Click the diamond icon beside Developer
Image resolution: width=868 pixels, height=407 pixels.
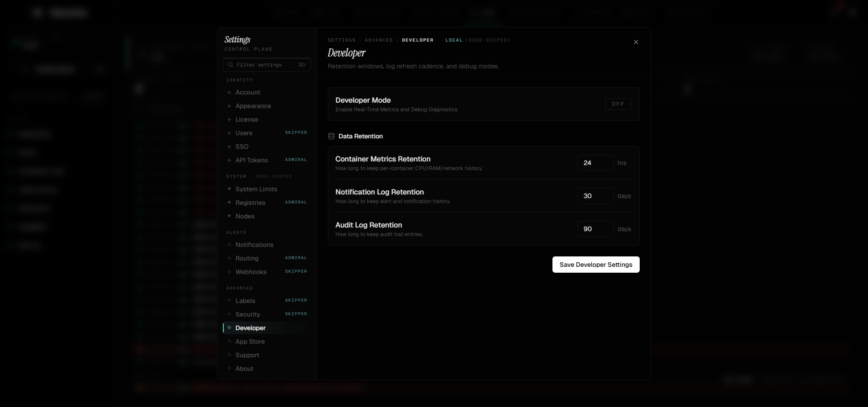tap(229, 327)
